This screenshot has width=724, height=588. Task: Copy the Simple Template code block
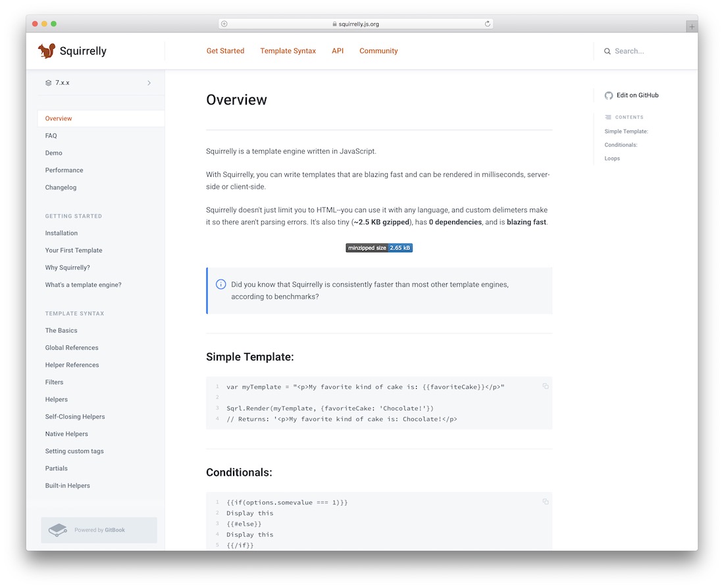click(x=546, y=386)
